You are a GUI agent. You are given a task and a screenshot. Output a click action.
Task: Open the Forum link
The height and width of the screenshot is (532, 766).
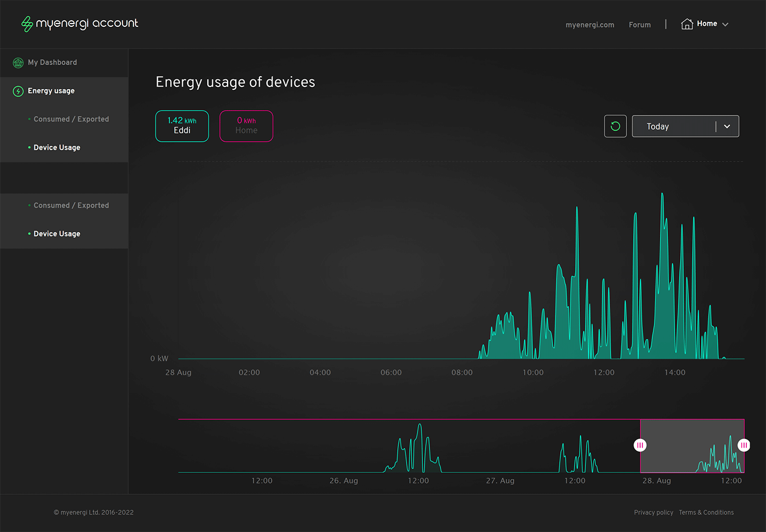point(640,25)
